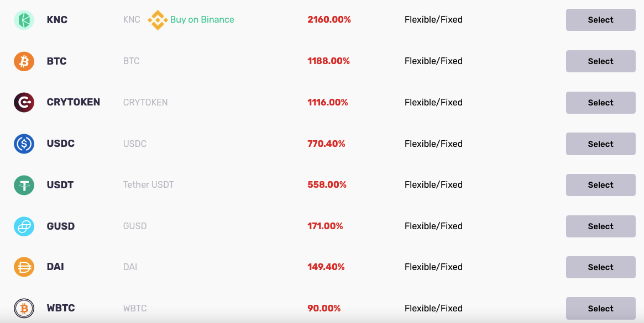Select the WBTC asset
Viewport: 644px width, 323px height.
pos(600,308)
